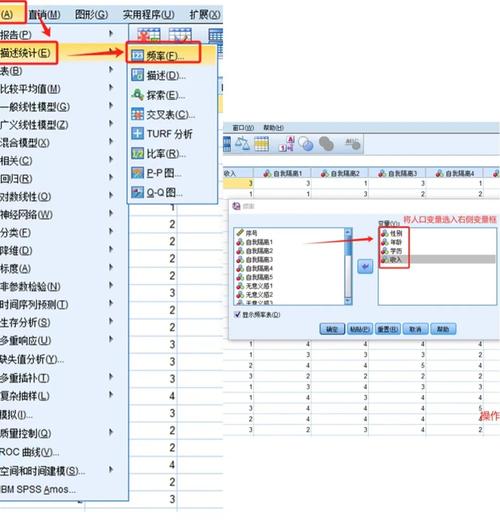The image size is (500, 524).
Task: Click the Use Variable Sets overlapping-circles icon
Action: (305, 144)
